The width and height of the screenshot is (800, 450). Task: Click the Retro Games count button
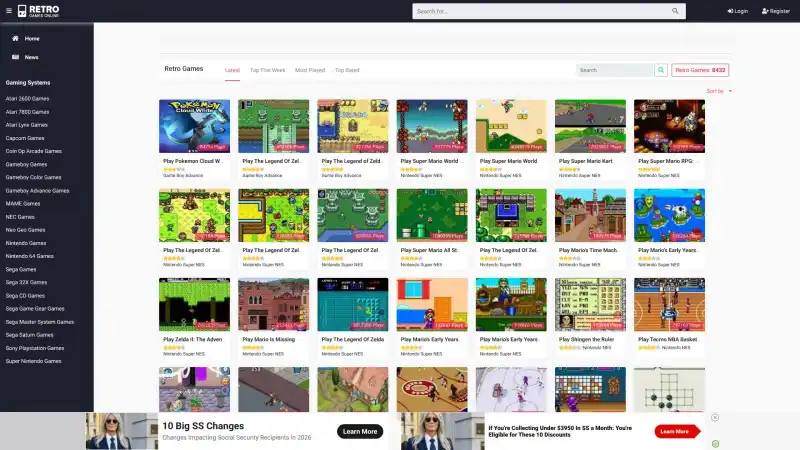click(x=700, y=70)
